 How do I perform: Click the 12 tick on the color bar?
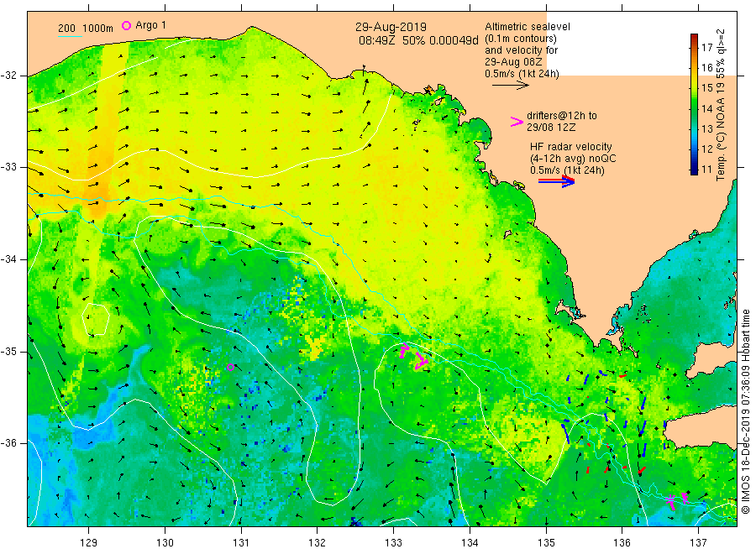click(x=706, y=149)
